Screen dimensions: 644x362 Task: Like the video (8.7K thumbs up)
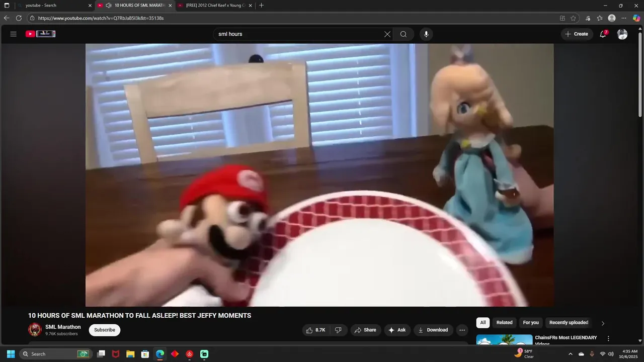point(316,330)
